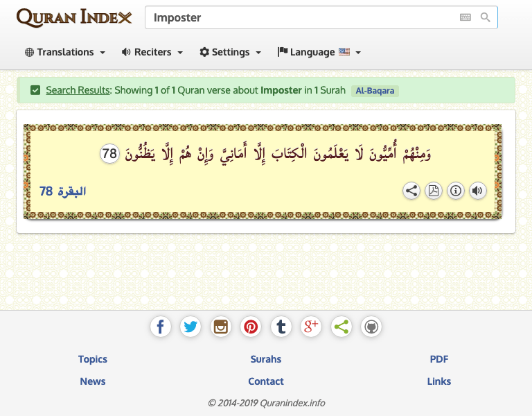This screenshot has width=532, height=416.
Task: Open the Reciters dropdown menu
Action: pyautogui.click(x=152, y=52)
